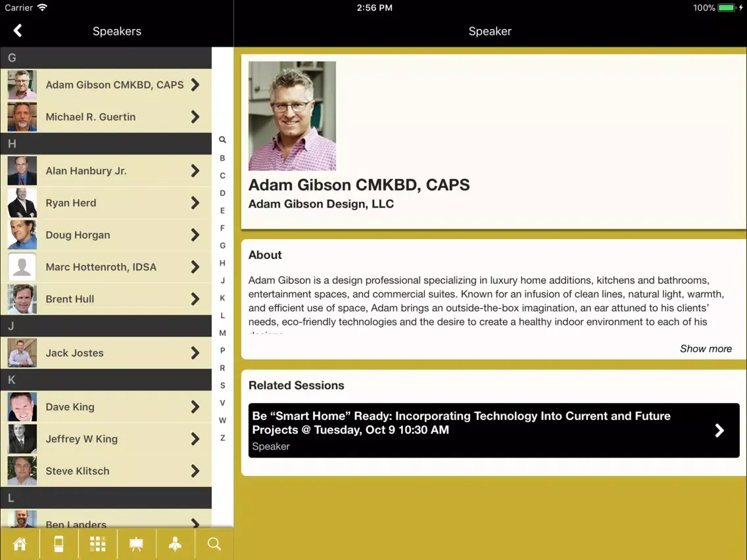This screenshot has height=560, width=747.
Task: Open the speakers podium tab in bottom bar
Action: pos(176,544)
